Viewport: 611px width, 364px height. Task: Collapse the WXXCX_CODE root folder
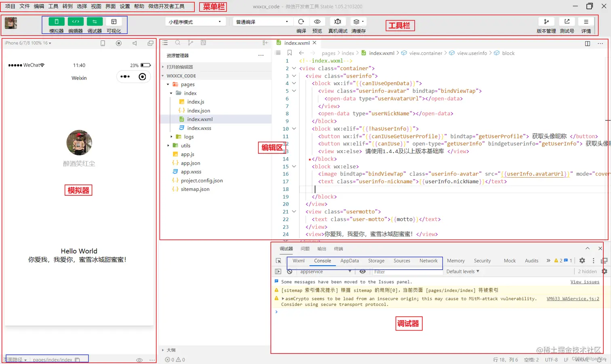point(216,76)
